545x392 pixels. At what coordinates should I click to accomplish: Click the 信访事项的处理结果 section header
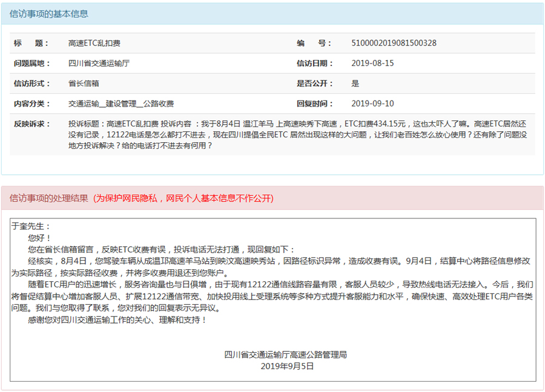pyautogui.click(x=48, y=198)
